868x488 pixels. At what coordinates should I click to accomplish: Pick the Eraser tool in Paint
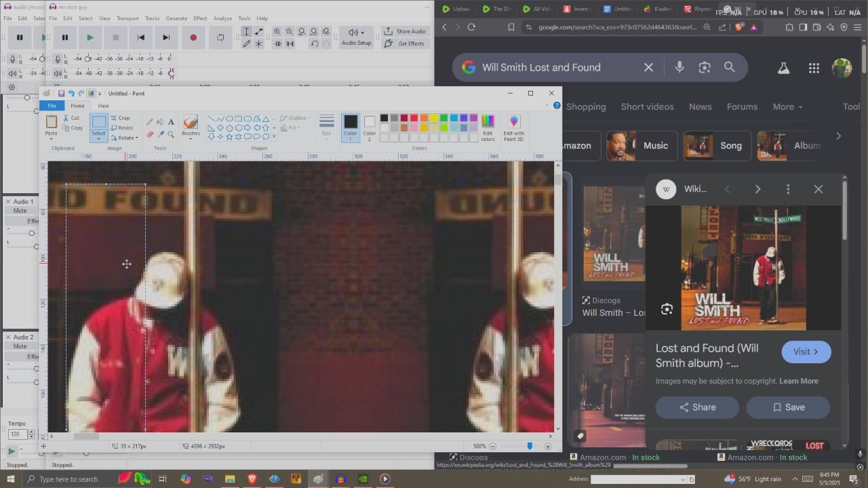click(149, 134)
